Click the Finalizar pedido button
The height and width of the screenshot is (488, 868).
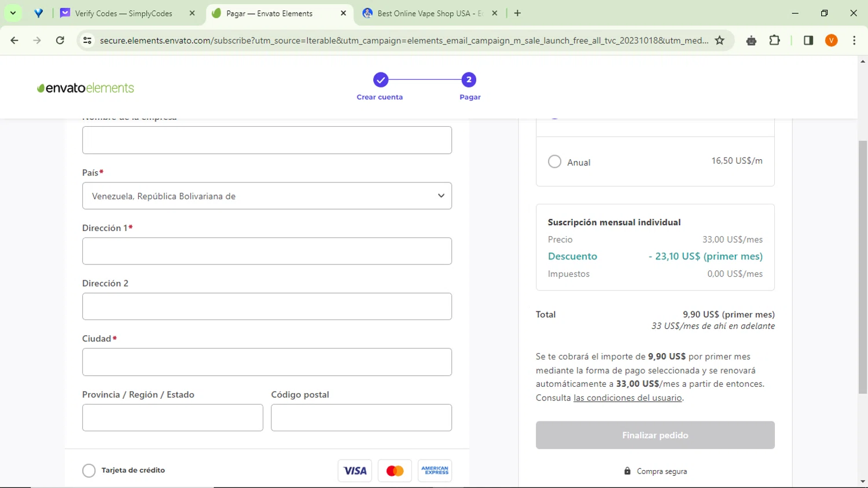tap(655, 435)
